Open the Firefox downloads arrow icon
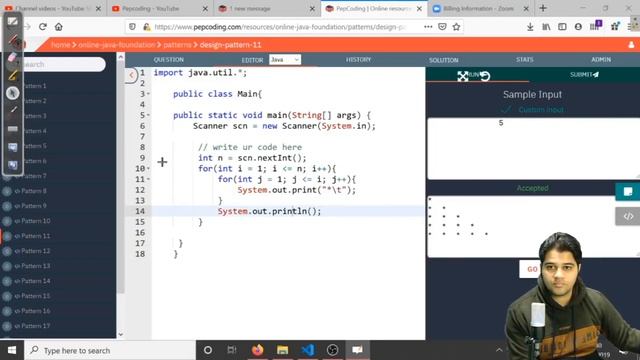The width and height of the screenshot is (640, 360). 530,27
